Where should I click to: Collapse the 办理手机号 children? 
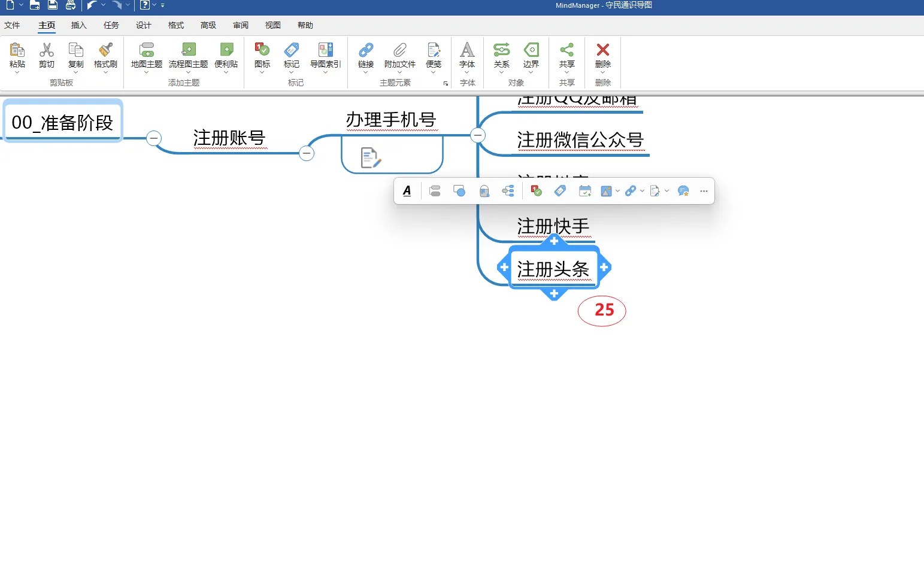pyautogui.click(x=478, y=135)
